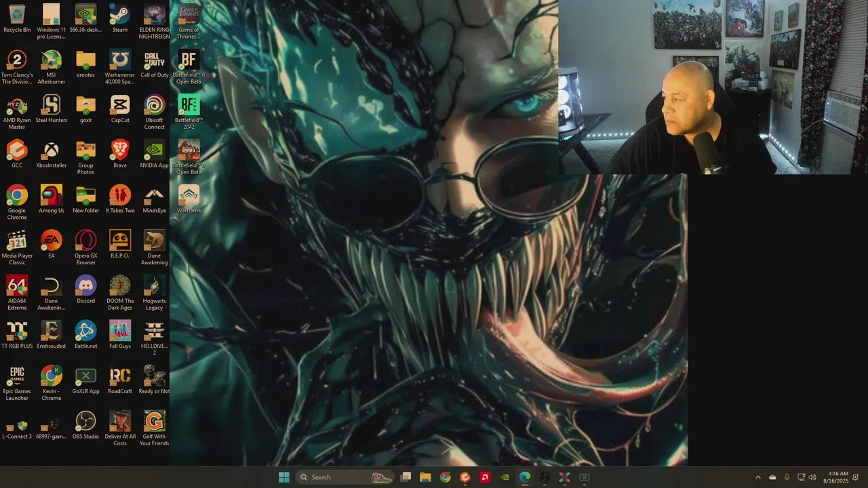The height and width of the screenshot is (488, 868).
Task: Open Battle.net desktop shortcut
Action: pos(85,335)
